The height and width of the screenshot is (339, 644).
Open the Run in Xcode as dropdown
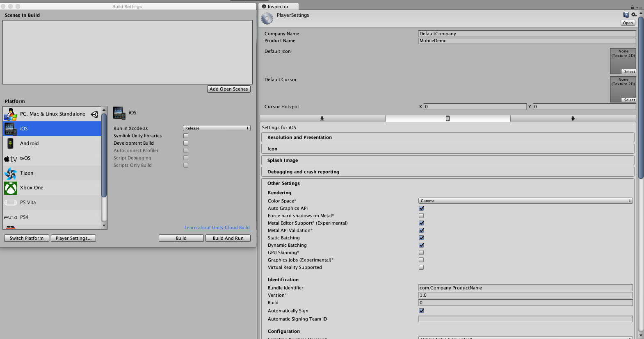click(x=217, y=128)
